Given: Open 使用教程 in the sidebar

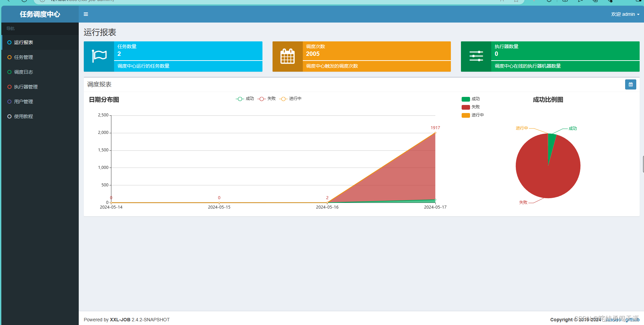Looking at the screenshot, I should pos(40,116).
